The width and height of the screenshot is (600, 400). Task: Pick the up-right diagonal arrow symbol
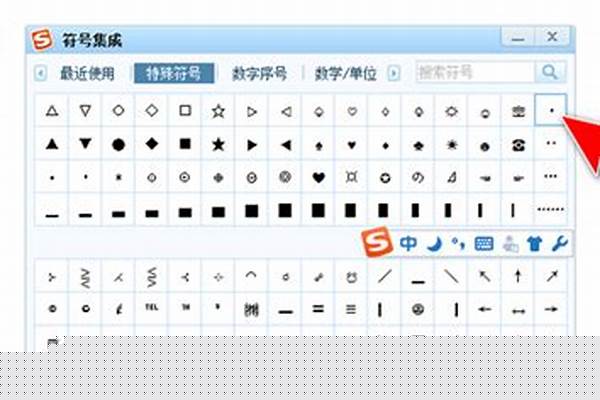[551, 276]
